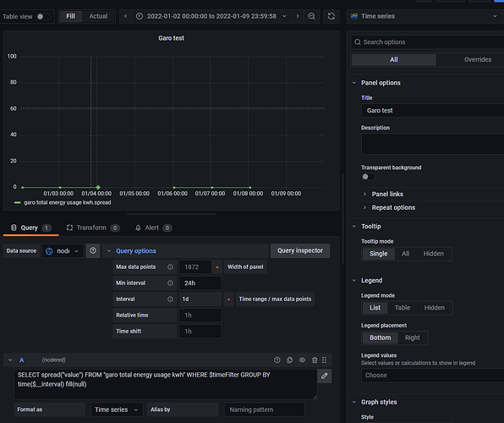Hide query A response with eye icon
This screenshot has height=423, width=504.
coord(302,360)
